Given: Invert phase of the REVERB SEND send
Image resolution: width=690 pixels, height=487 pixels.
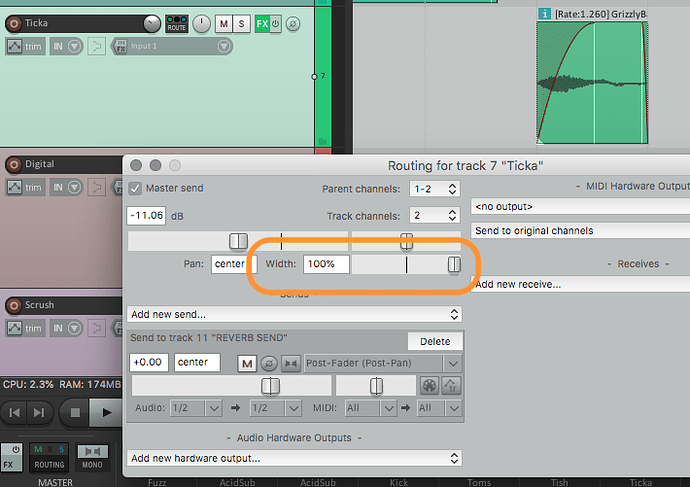Looking at the screenshot, I should [x=269, y=363].
